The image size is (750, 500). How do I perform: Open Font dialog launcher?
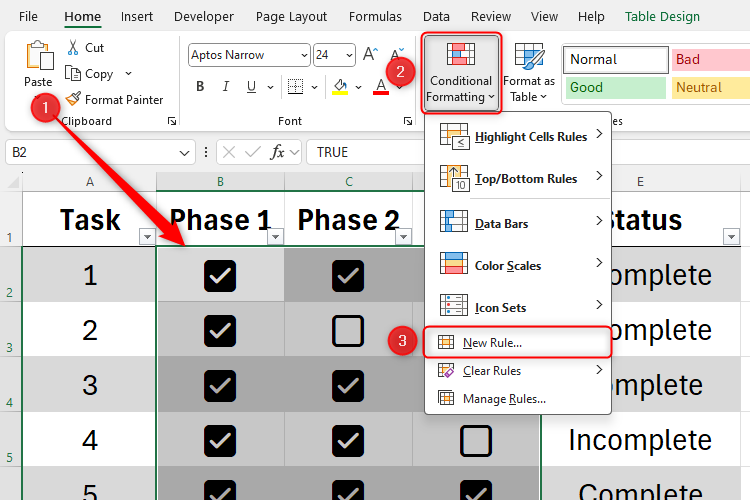tap(408, 122)
